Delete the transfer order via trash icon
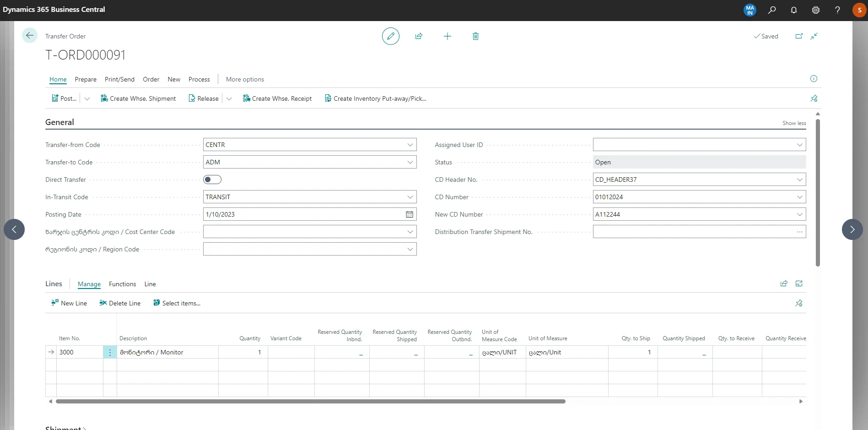 tap(475, 36)
